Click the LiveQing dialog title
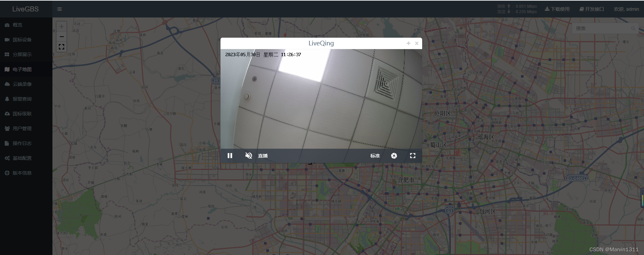 coord(321,43)
